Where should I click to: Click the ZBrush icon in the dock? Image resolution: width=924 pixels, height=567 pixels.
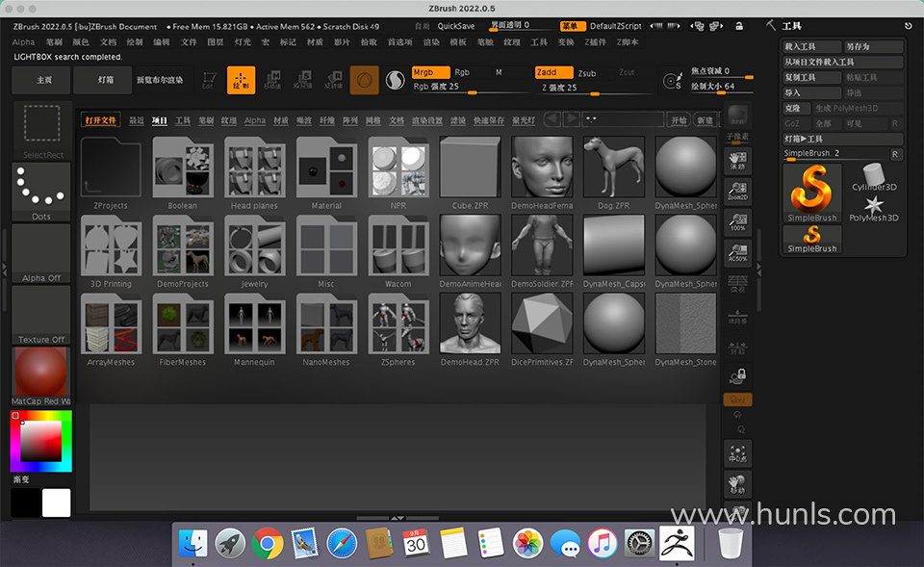pyautogui.click(x=677, y=543)
